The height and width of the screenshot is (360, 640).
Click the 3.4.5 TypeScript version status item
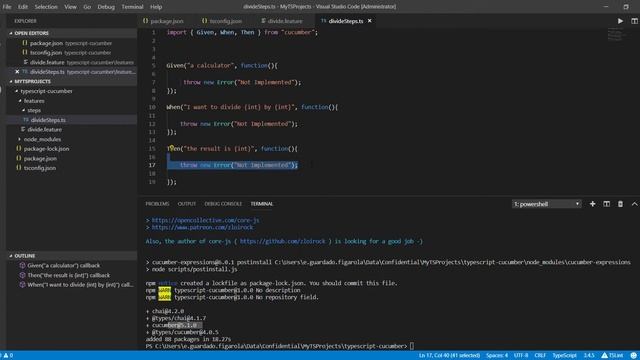589,356
